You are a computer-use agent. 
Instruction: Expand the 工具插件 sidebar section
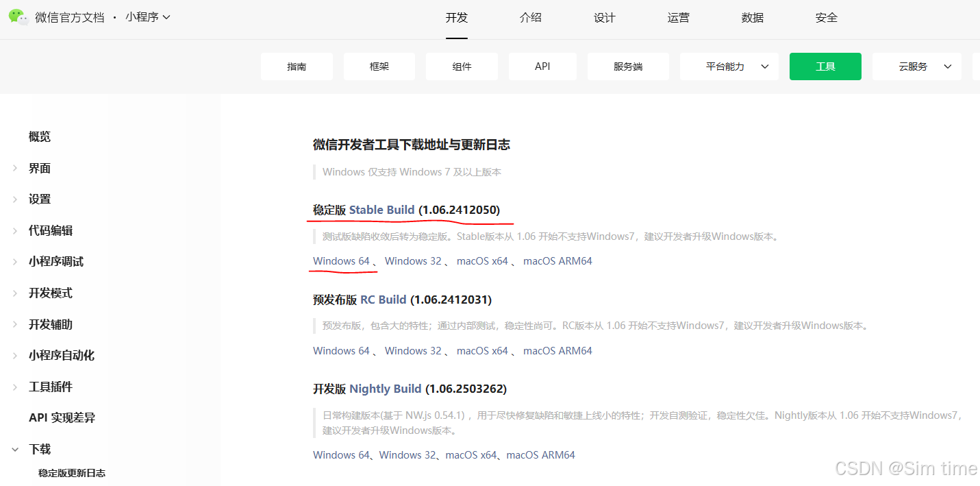tap(51, 387)
